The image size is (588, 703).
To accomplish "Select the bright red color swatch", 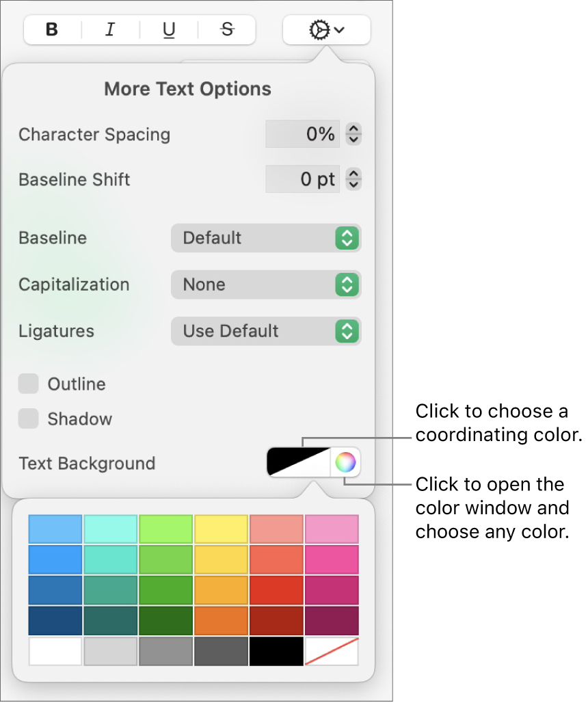I will [x=276, y=590].
